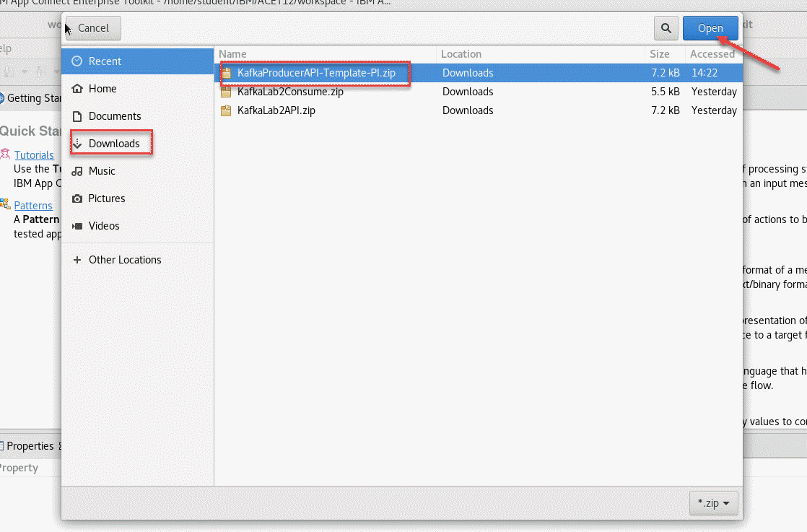Click the search magnifier icon button

[x=665, y=28]
